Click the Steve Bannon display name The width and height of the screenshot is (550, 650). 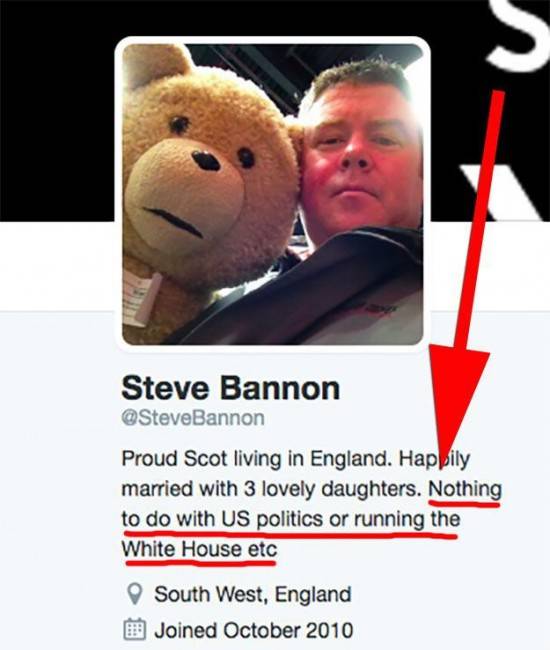[x=230, y=388]
